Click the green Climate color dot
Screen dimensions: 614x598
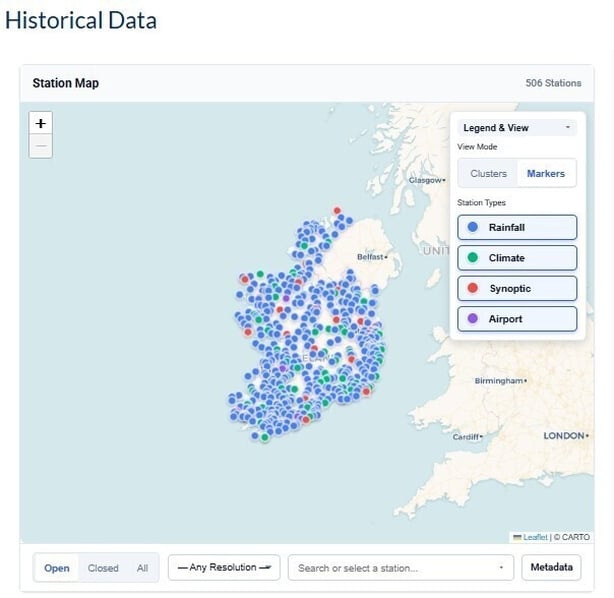point(473,257)
